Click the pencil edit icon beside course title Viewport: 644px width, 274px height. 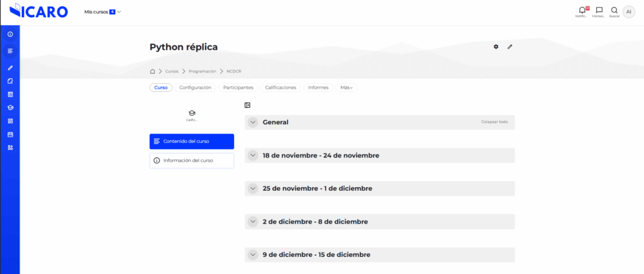pos(510,47)
